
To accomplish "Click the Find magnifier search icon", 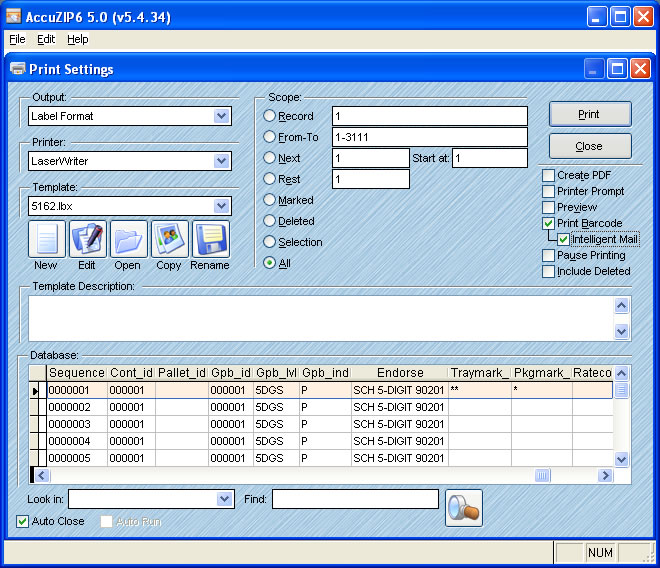I will (463, 508).
